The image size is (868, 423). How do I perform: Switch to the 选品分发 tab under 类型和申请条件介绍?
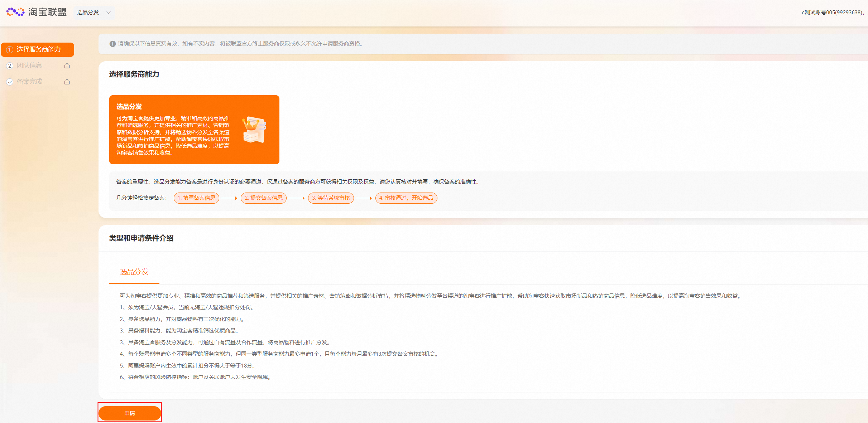[134, 272]
